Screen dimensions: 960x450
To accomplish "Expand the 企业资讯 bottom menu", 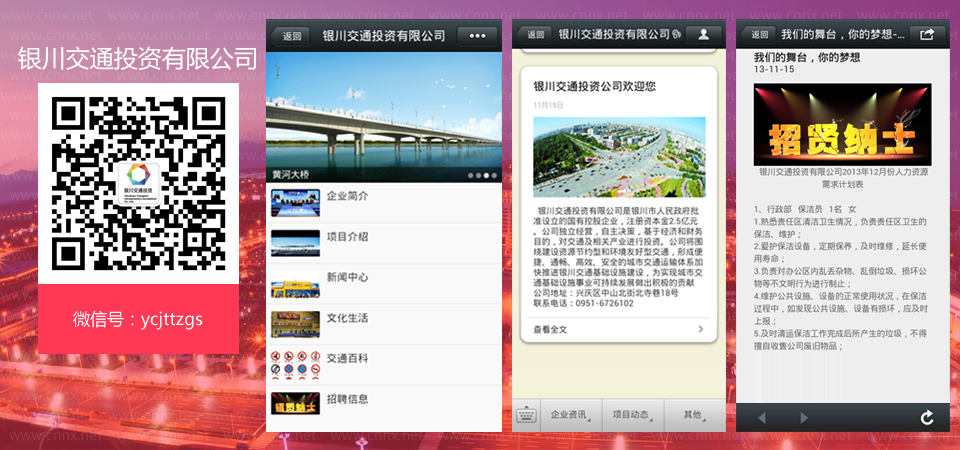I will pyautogui.click(x=571, y=415).
